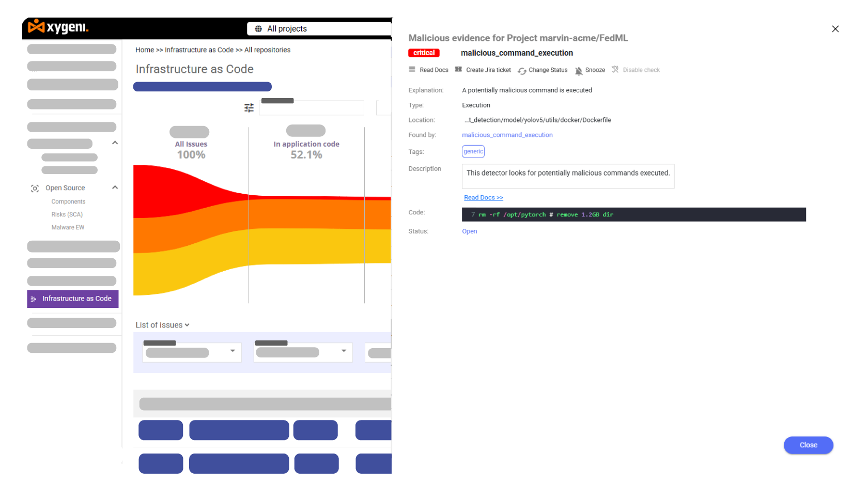868x484 pixels.
Task: Click the Open status link
Action: coord(470,231)
